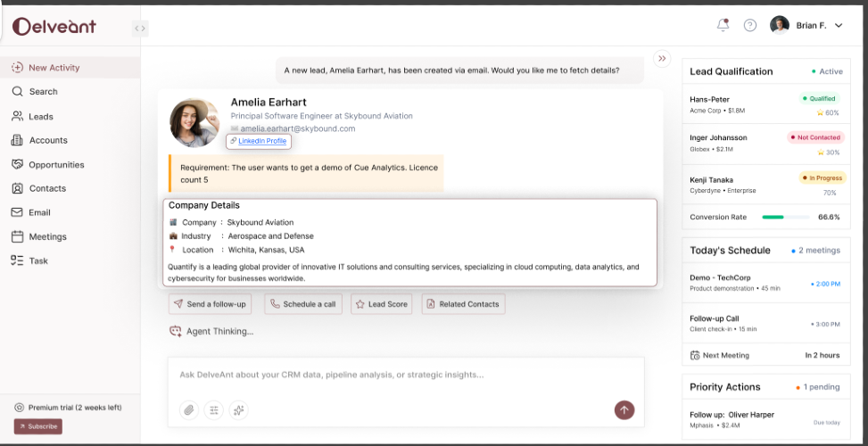The width and height of the screenshot is (868, 446).
Task: Go to Opportunities in sidebar
Action: pyautogui.click(x=55, y=164)
